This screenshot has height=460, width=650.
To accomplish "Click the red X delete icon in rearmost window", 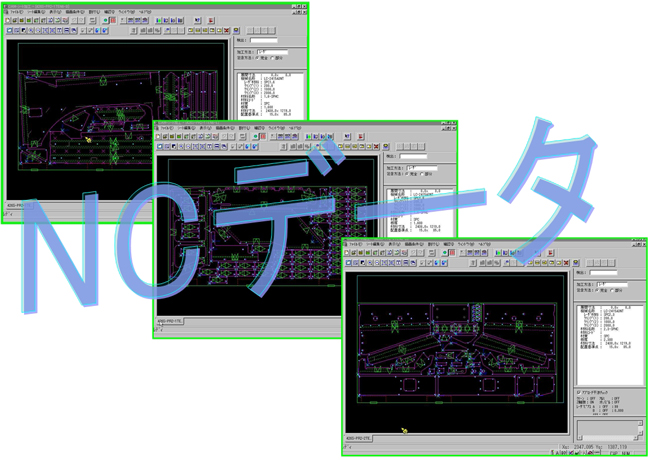I will (226, 31).
